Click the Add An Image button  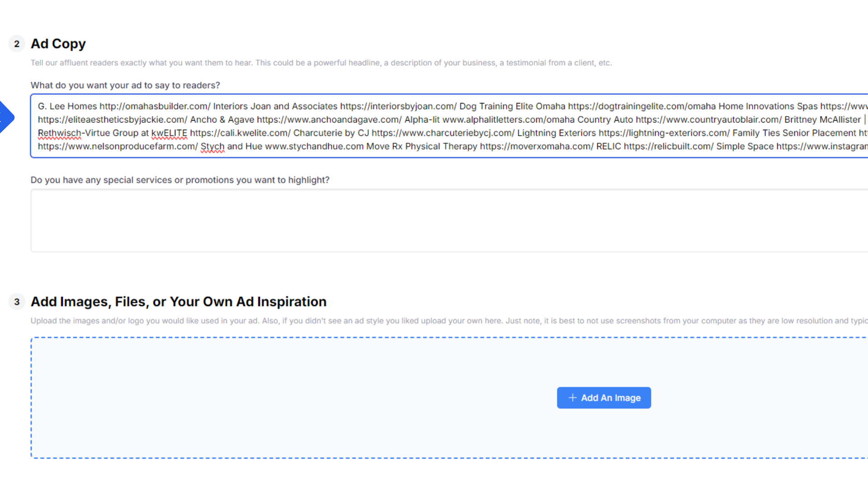604,398
